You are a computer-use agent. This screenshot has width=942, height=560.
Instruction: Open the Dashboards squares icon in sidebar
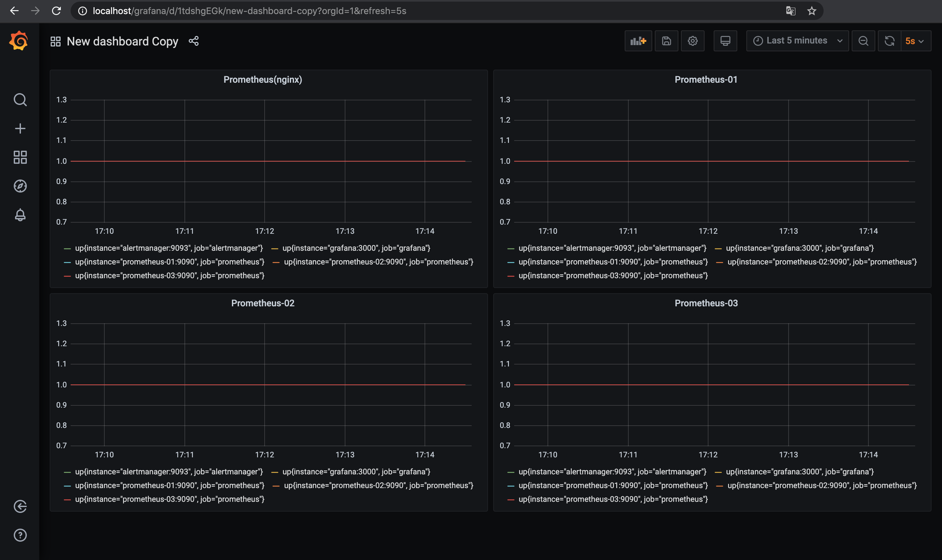coord(20,157)
